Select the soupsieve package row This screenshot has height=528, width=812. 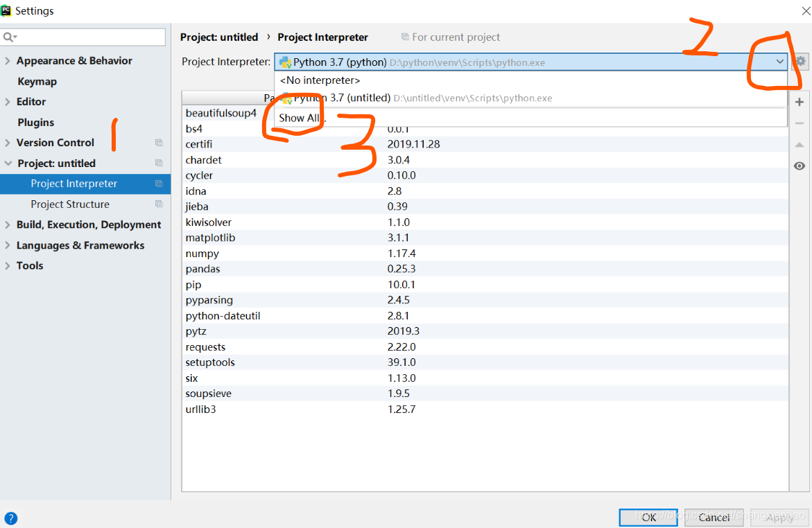(x=485, y=394)
